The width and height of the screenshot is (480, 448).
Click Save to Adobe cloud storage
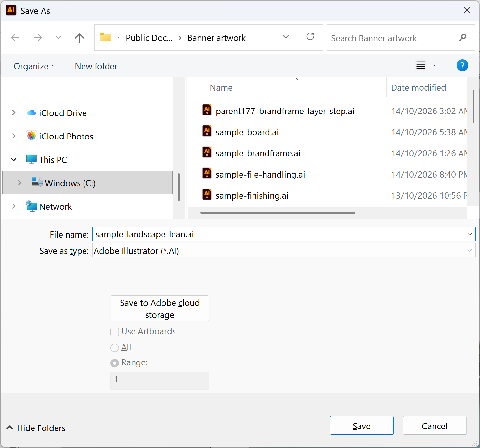pyautogui.click(x=160, y=308)
